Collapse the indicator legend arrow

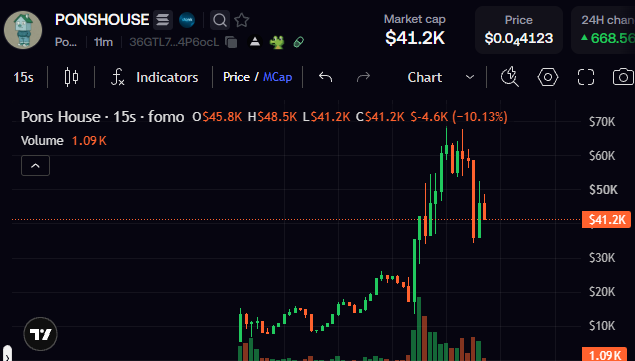tap(35, 166)
